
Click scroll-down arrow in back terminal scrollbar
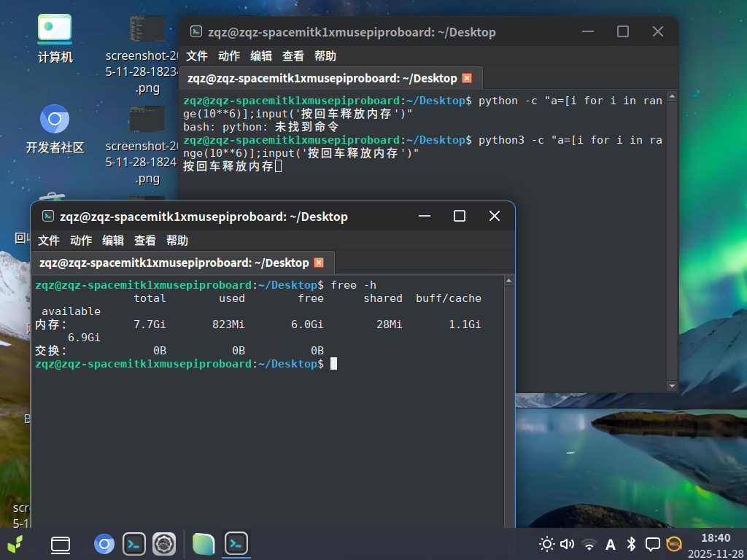pyautogui.click(x=672, y=386)
